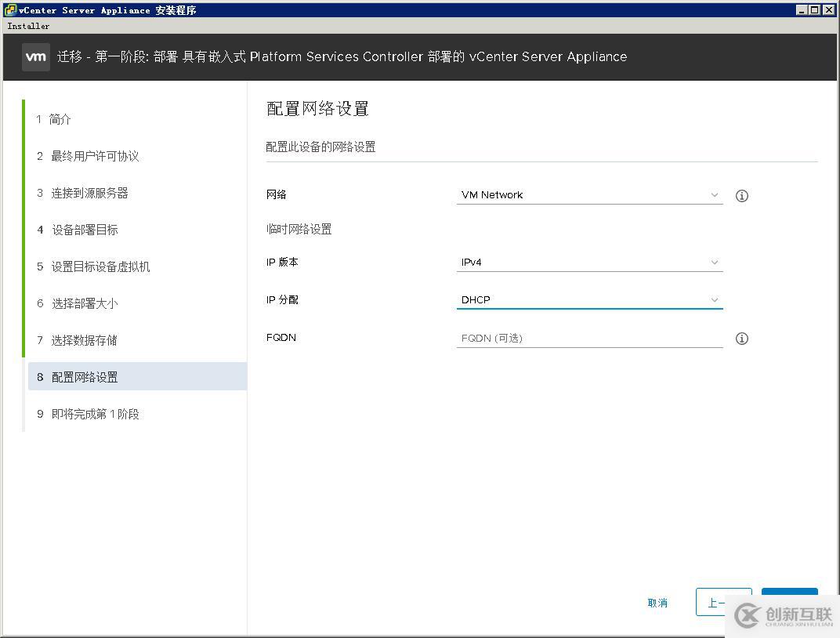This screenshot has height=638, width=840.
Task: Go to step 2 最终用户许可协议
Action: (88, 156)
